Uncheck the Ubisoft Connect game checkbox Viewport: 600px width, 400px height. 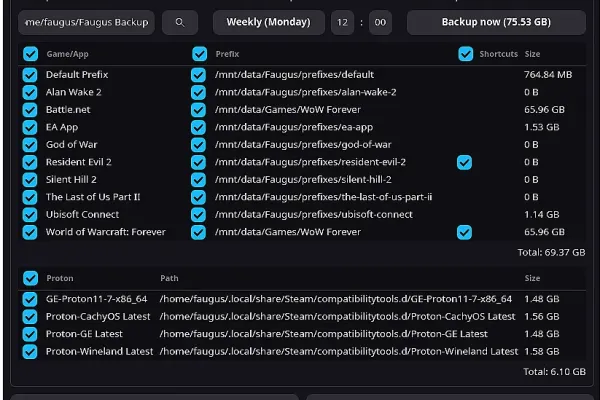[30, 215]
